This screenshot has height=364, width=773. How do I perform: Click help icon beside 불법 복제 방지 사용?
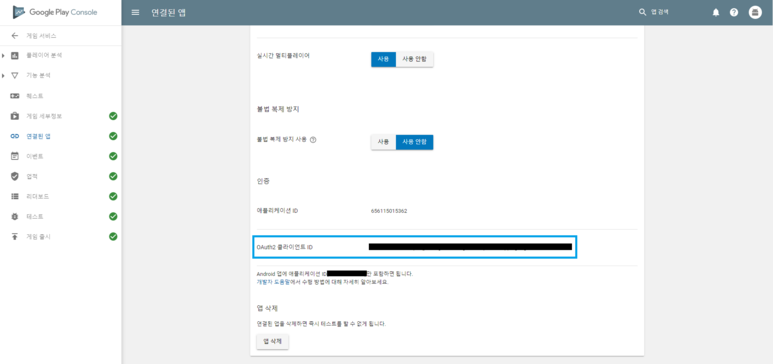point(313,140)
